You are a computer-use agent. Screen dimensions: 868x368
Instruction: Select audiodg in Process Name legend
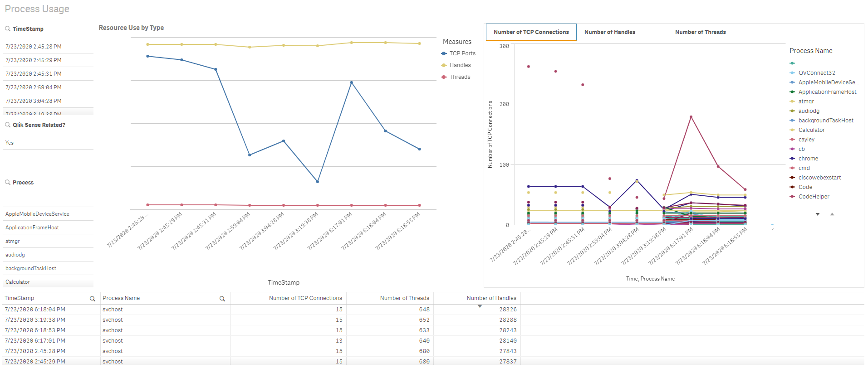click(x=804, y=111)
